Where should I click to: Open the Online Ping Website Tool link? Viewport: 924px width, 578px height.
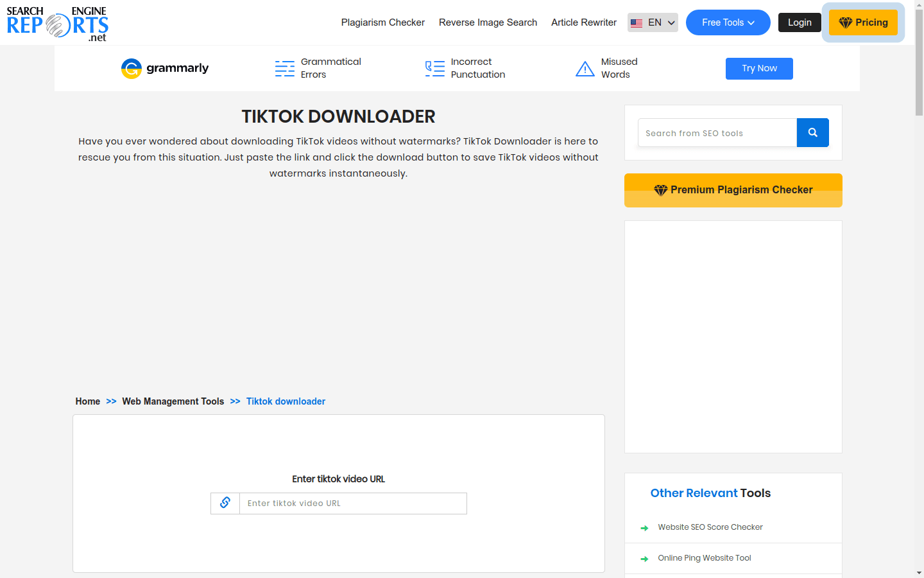pyautogui.click(x=704, y=557)
